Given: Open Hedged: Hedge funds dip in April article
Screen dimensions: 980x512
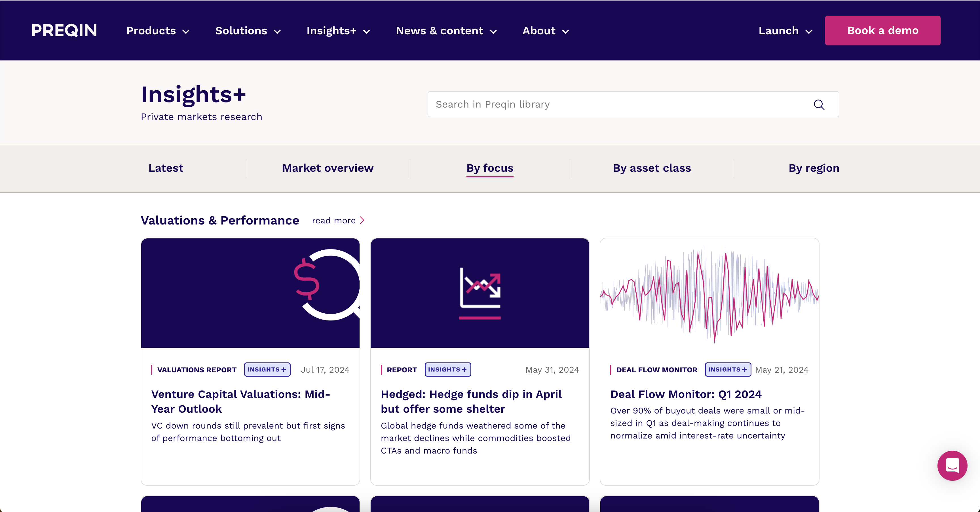Looking at the screenshot, I should [x=471, y=401].
